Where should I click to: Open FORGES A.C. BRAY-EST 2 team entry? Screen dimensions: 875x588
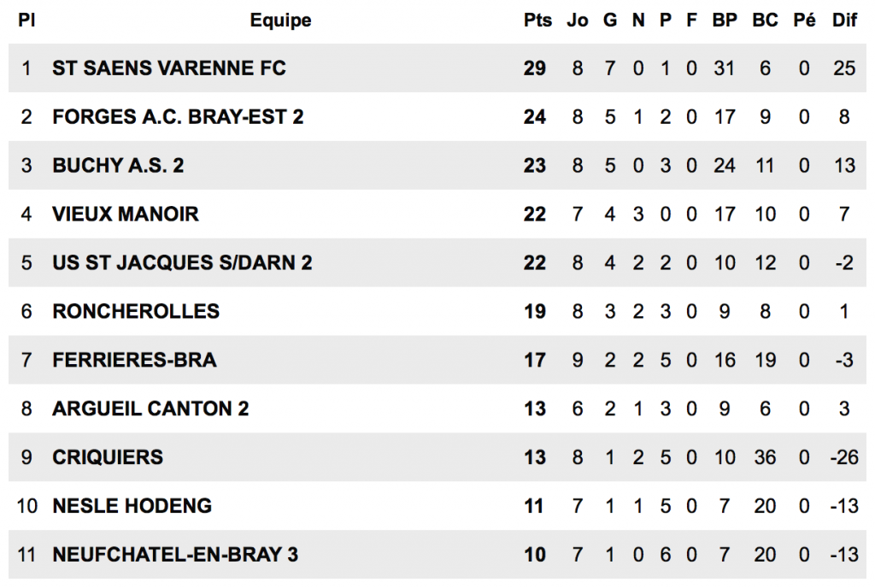click(178, 117)
